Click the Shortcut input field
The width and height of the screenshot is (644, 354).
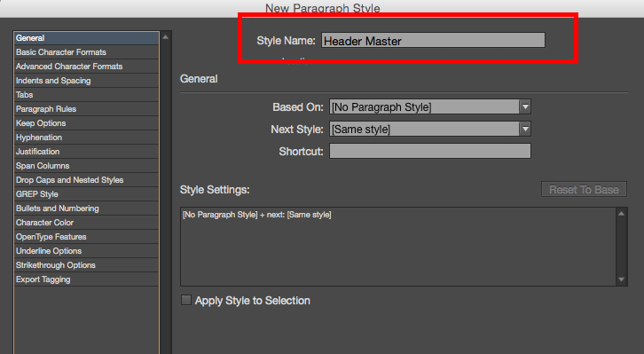[x=430, y=151]
